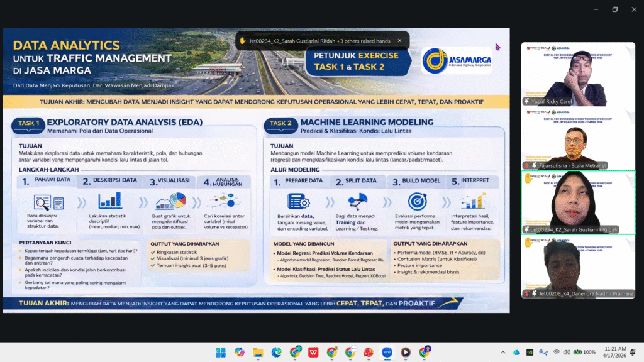Open the WPS Office taskbar icon

(313, 352)
